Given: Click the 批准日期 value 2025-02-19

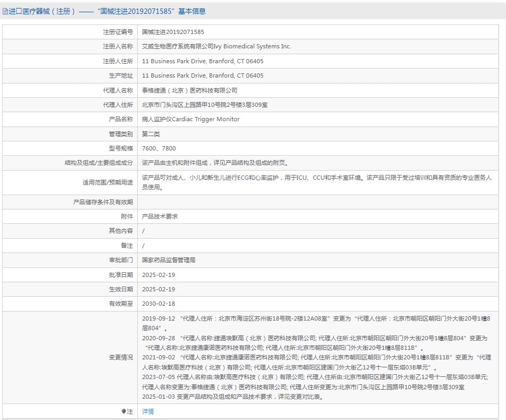Looking at the screenshot, I should (x=159, y=275).
